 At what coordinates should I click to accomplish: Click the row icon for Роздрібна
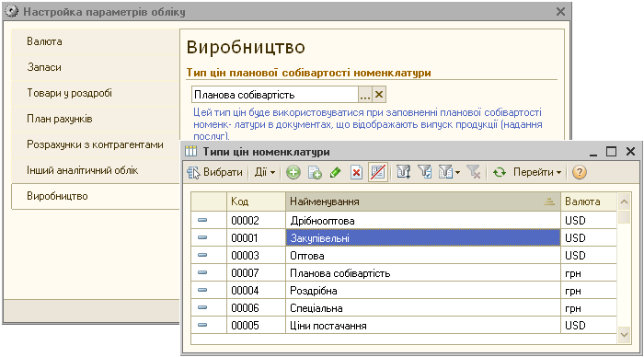pos(202,290)
